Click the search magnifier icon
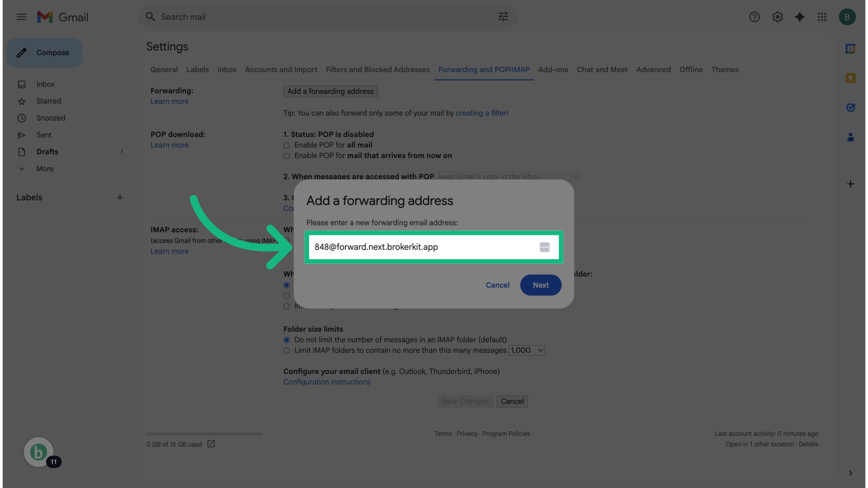The height and width of the screenshot is (488, 868). pos(150,17)
